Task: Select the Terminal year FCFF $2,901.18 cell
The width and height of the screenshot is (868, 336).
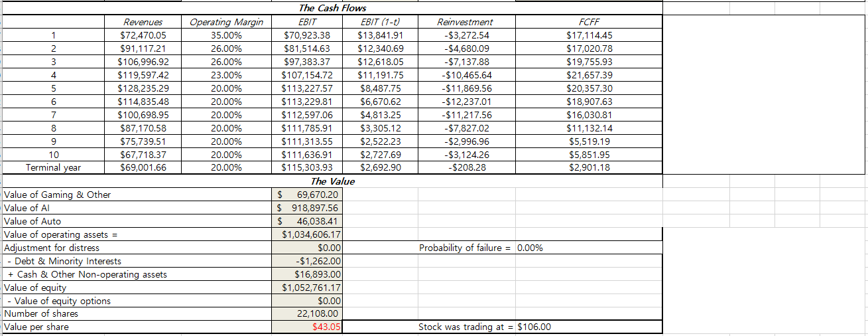Action: point(589,167)
